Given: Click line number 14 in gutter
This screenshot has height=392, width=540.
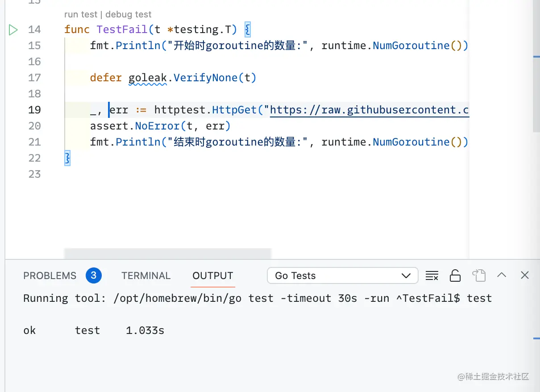Looking at the screenshot, I should tap(34, 29).
